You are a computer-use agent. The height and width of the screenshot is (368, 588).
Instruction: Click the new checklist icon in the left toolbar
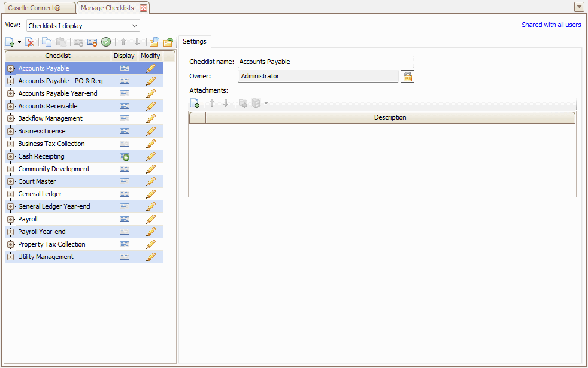coord(10,42)
